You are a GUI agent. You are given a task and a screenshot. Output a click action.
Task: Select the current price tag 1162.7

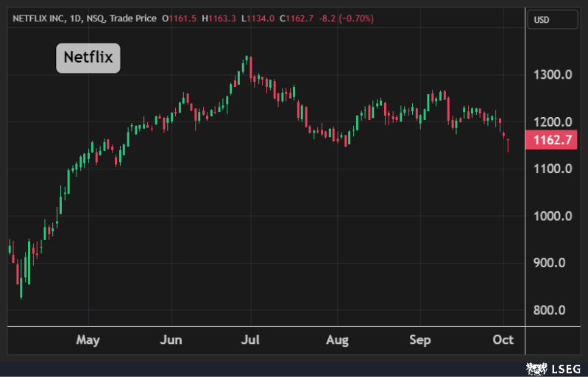tap(550, 140)
